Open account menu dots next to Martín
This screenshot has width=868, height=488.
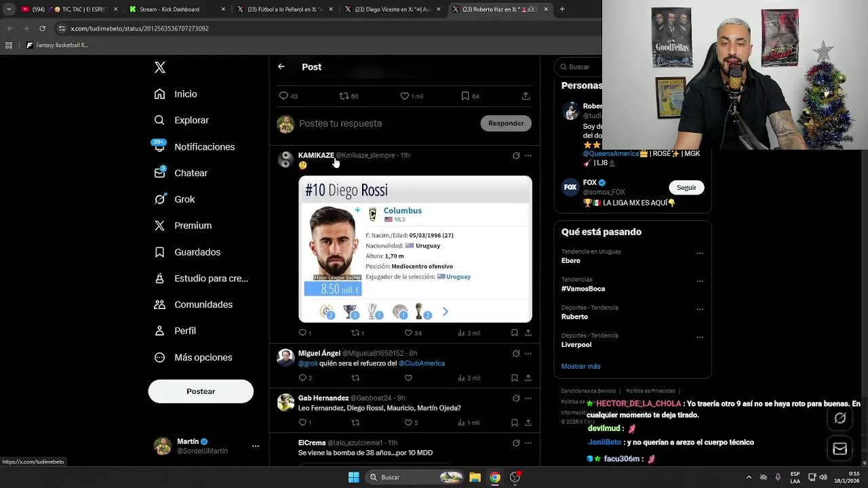click(256, 446)
